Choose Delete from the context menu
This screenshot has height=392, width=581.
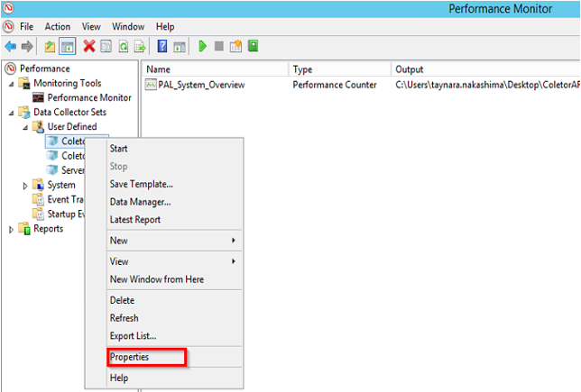pos(175,300)
